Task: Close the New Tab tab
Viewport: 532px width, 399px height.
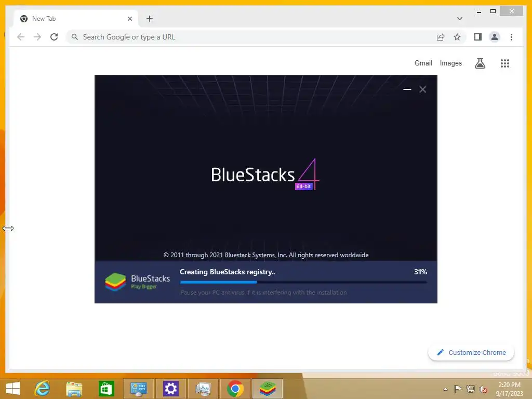Action: click(129, 19)
